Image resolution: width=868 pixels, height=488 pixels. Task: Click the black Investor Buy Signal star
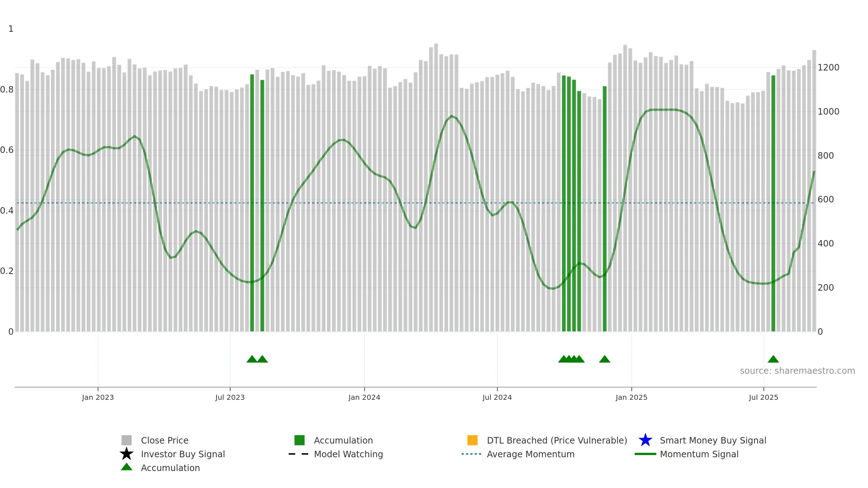(x=127, y=454)
